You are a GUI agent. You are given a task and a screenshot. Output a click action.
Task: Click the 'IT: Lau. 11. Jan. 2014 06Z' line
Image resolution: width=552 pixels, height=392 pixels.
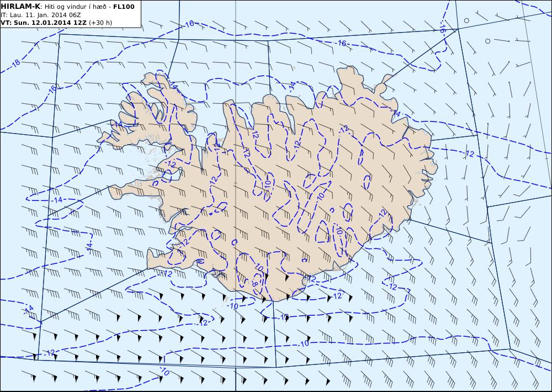tap(40, 15)
